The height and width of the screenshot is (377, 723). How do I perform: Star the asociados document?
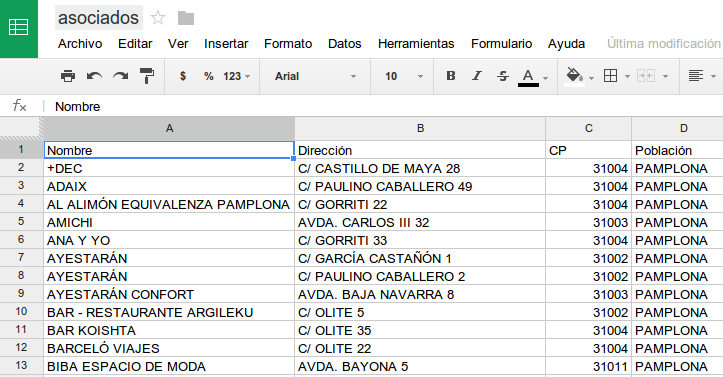158,18
